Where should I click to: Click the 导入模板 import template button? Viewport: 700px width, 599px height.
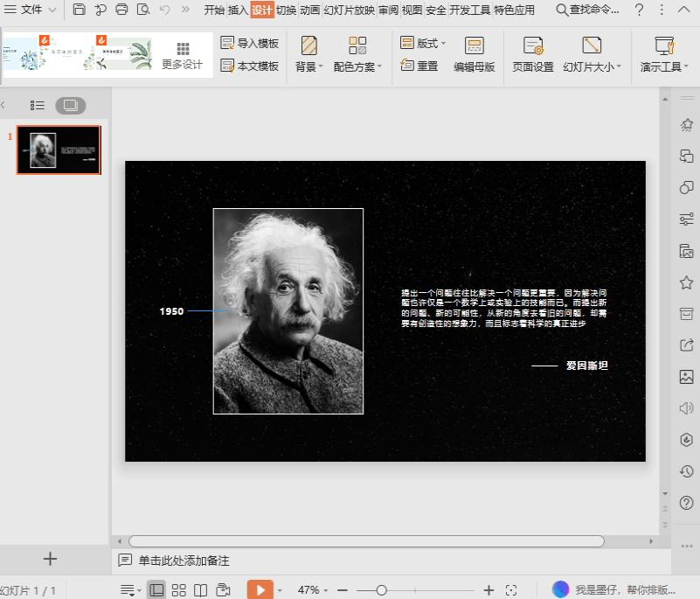[x=249, y=41]
